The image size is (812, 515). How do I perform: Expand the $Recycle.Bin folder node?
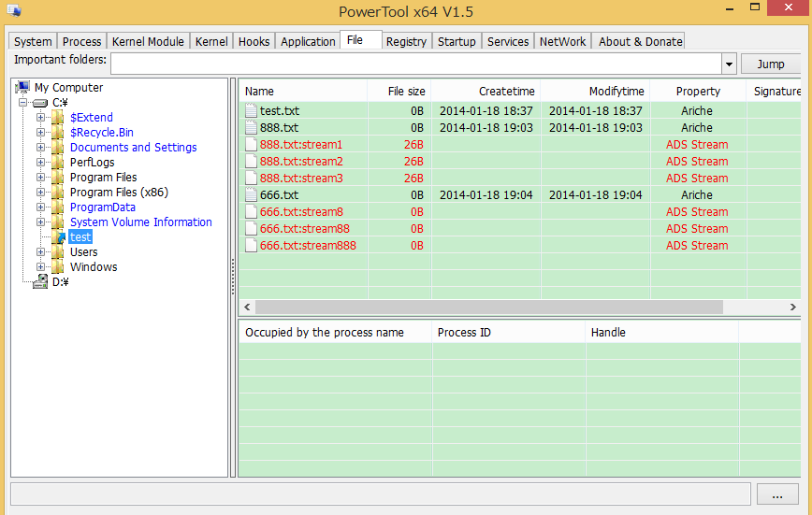coord(40,133)
